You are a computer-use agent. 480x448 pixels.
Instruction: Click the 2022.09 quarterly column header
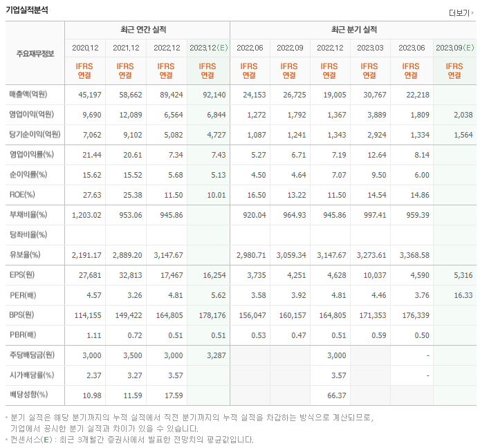(x=290, y=48)
